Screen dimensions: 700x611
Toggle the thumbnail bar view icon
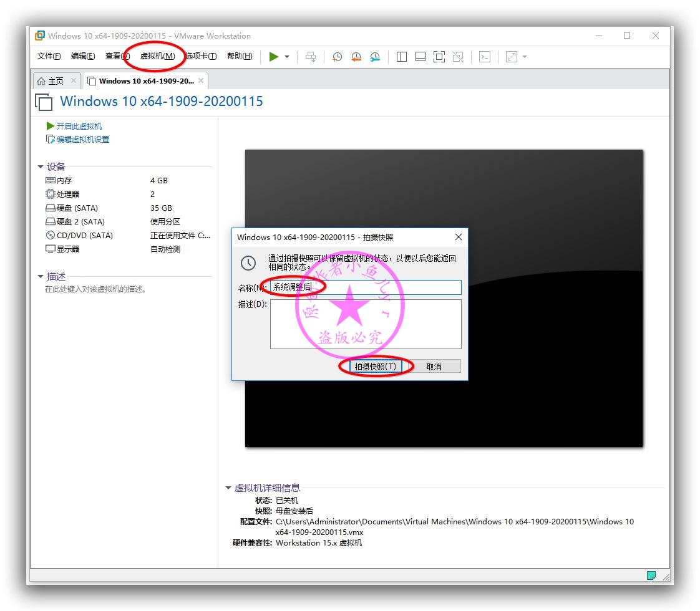click(x=420, y=57)
